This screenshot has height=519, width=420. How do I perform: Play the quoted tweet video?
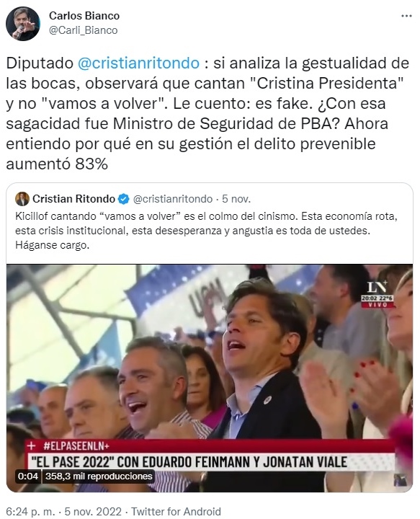point(210,378)
